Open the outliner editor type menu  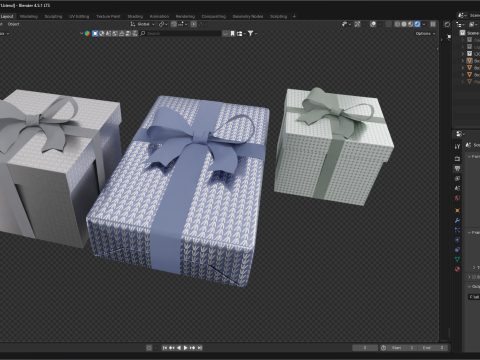click(460, 24)
